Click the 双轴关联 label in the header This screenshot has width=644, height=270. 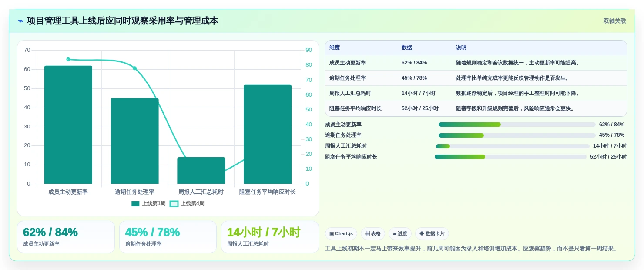coord(614,21)
